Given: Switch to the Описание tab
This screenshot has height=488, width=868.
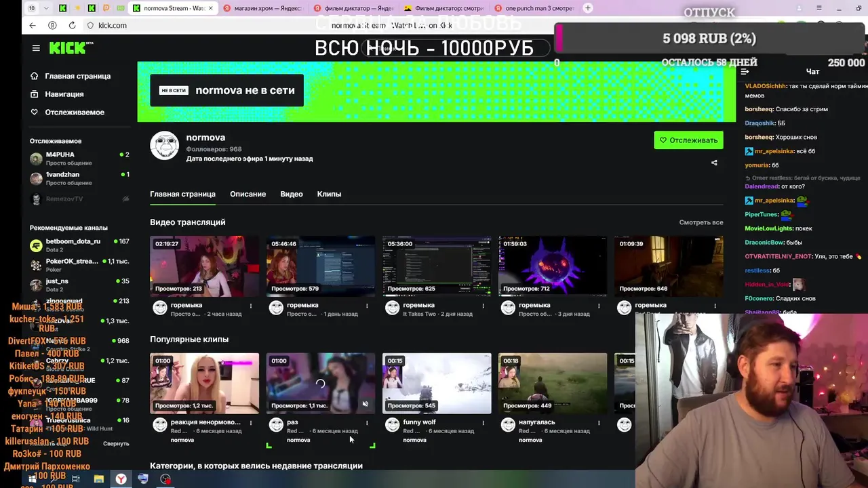Looking at the screenshot, I should pos(248,194).
